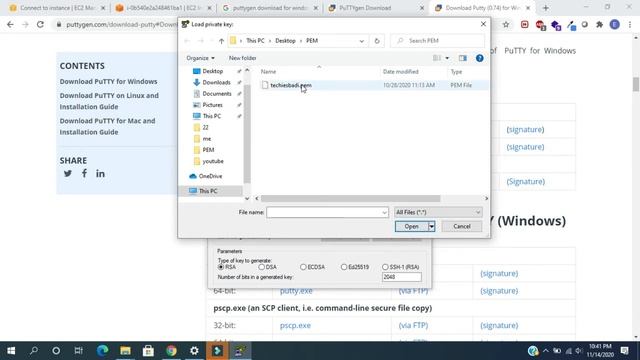The width and height of the screenshot is (640, 360).
Task: Open view options dropdown arrow
Action: (x=447, y=58)
